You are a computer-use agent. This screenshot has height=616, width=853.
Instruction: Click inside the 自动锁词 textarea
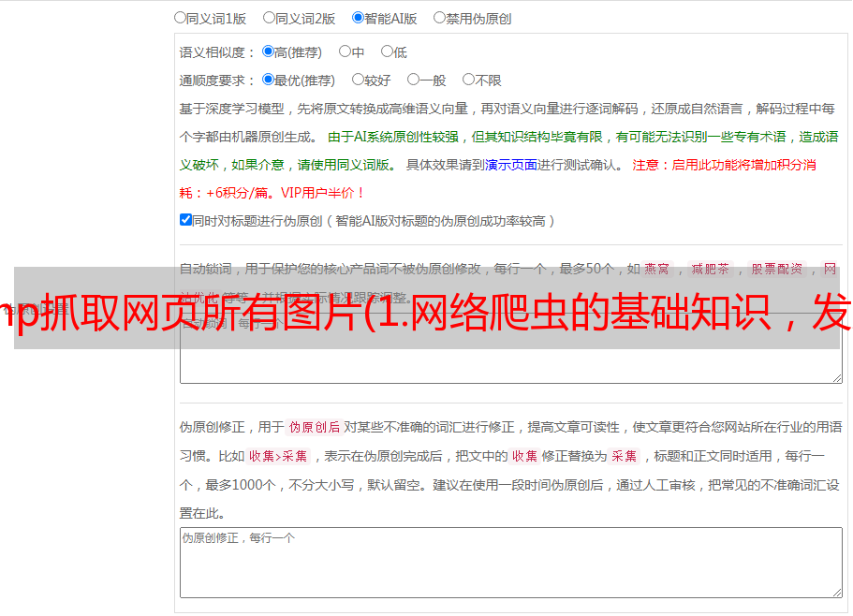click(x=511, y=348)
